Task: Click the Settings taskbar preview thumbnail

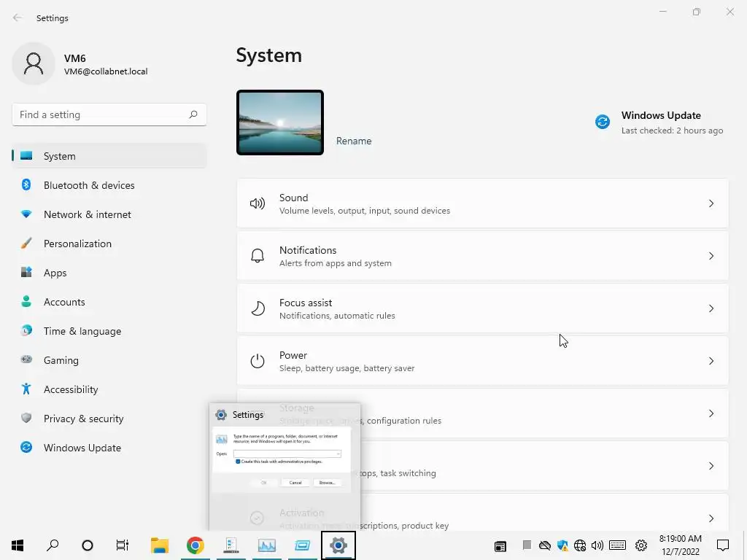Action: [x=285, y=466]
